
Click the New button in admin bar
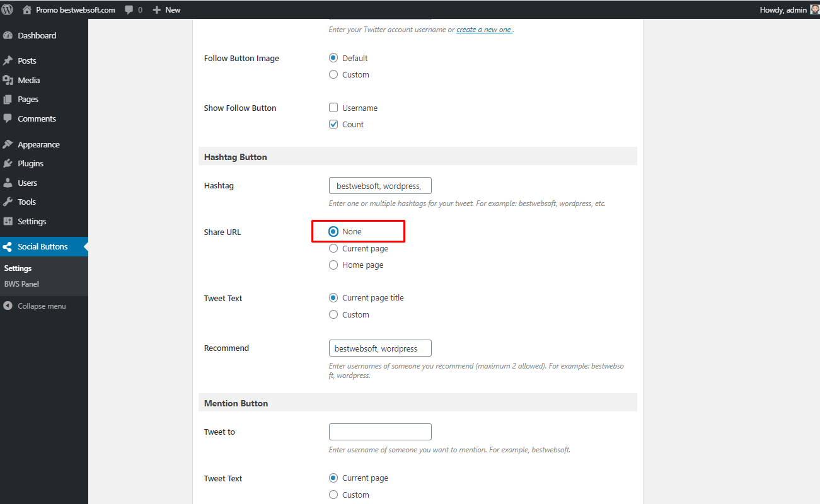166,10
